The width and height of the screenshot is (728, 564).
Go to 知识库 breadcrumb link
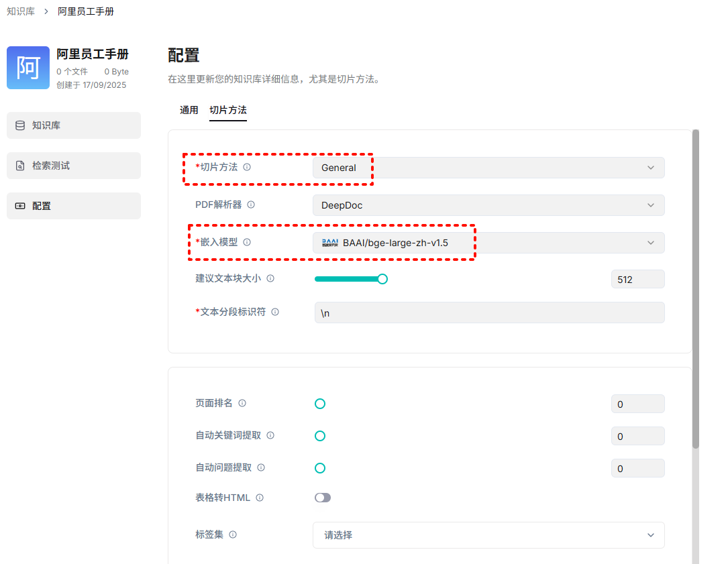21,11
